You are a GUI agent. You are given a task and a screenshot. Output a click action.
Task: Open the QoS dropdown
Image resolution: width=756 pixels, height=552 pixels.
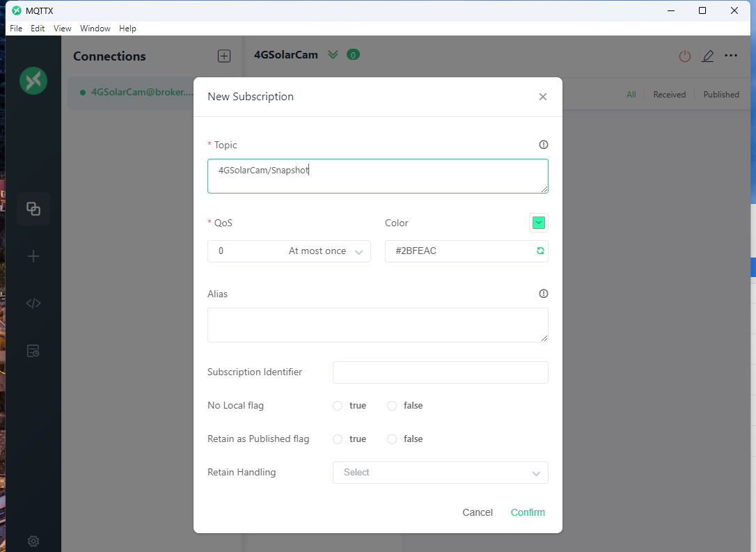pos(290,251)
